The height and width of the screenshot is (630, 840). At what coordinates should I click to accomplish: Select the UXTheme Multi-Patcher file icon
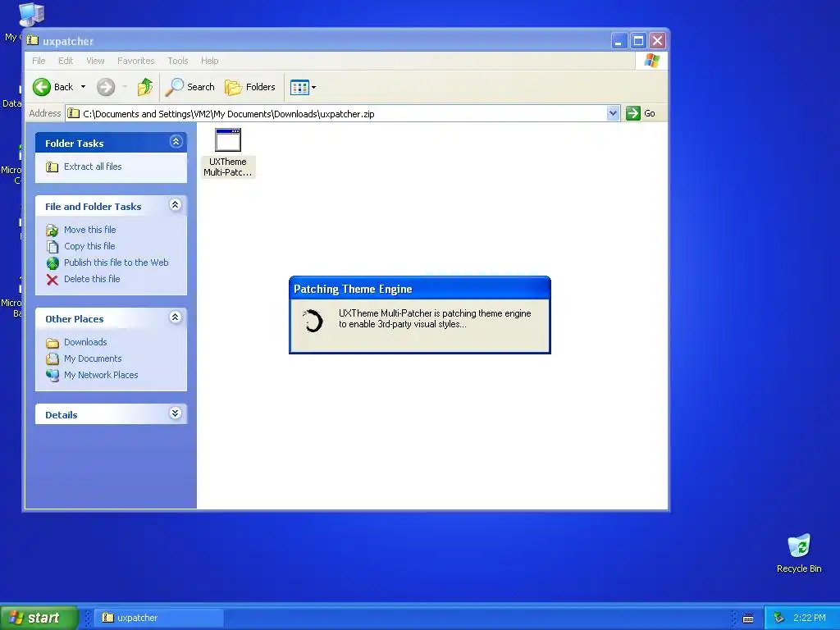coord(228,140)
